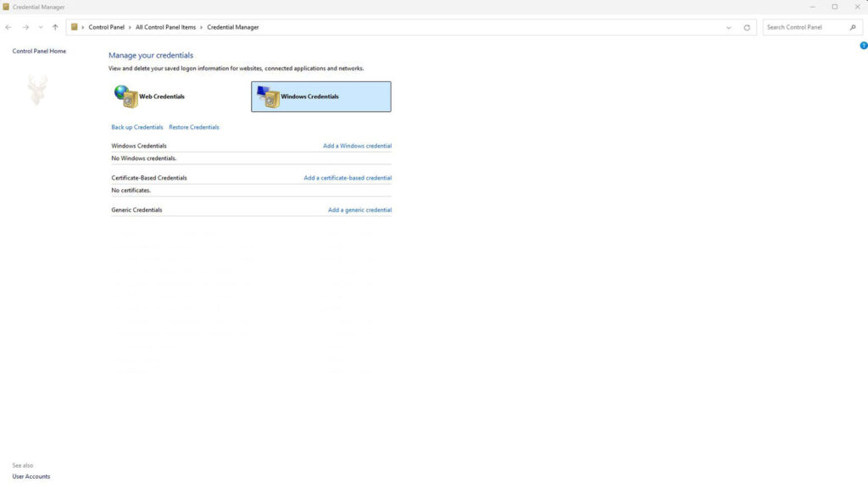The height and width of the screenshot is (488, 868).
Task: Click the search magnifier icon
Action: 853,27
